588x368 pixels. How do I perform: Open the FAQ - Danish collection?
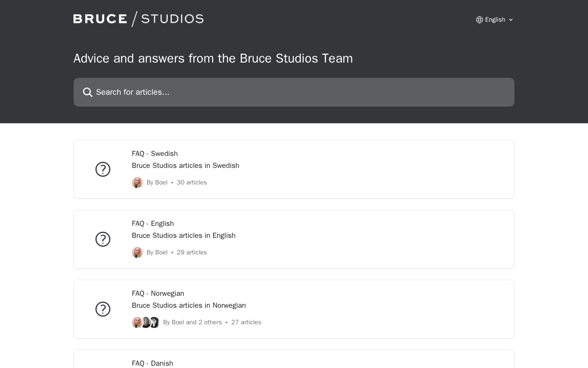(153, 363)
